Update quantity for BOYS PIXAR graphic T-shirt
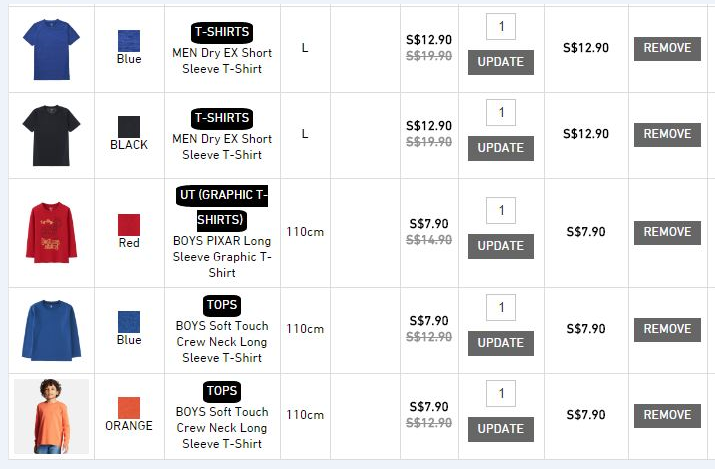Image resolution: width=715 pixels, height=469 pixels. [500, 246]
